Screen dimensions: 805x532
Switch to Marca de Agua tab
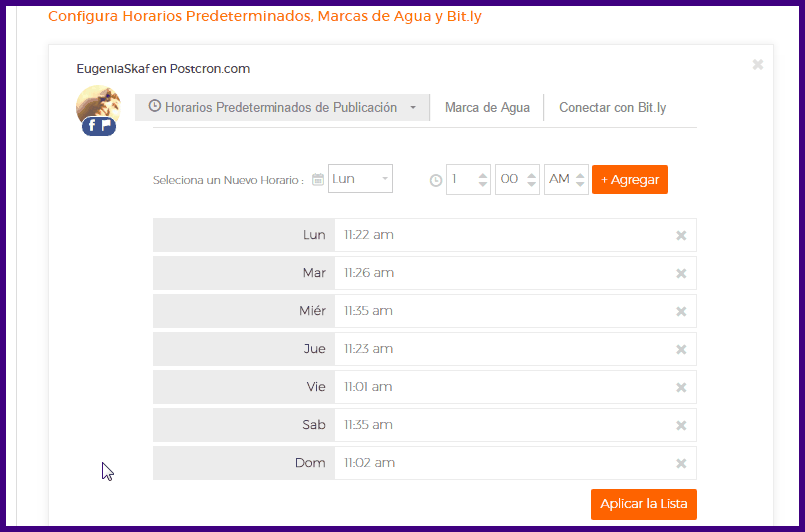tap(487, 108)
